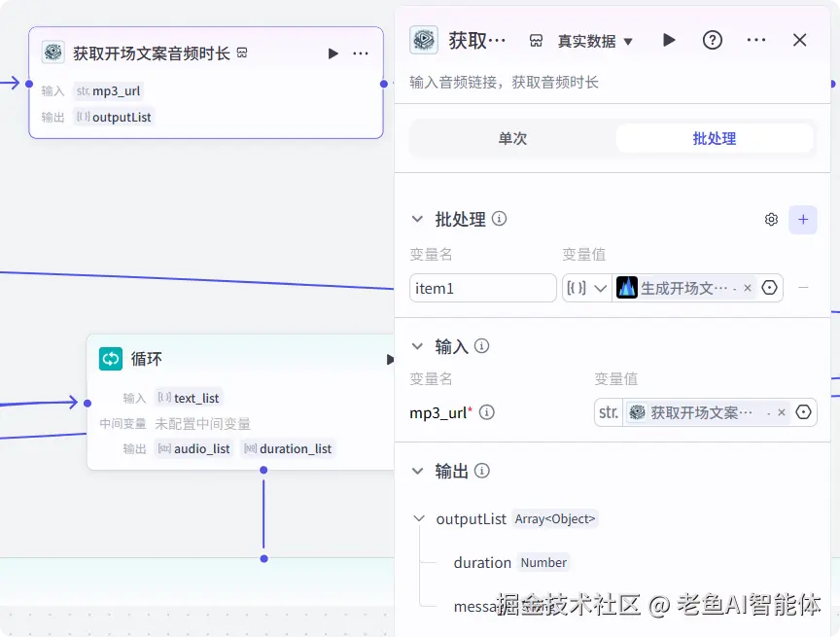Open variable selector for item1 value

(x=769, y=288)
